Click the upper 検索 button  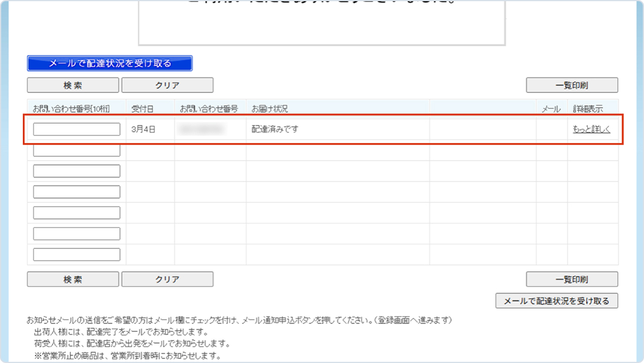73,85
